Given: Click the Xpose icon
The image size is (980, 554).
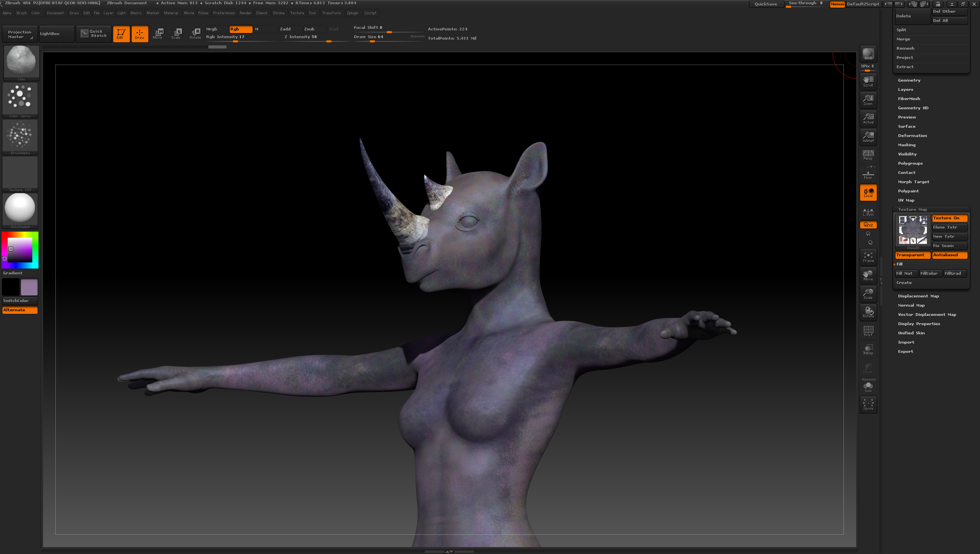Looking at the screenshot, I should (868, 404).
